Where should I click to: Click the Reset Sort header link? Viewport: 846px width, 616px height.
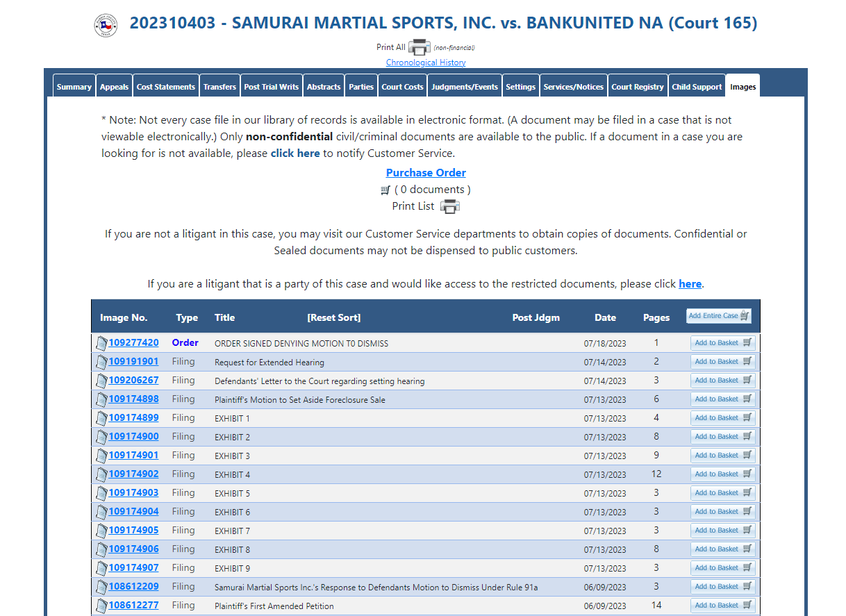pos(334,317)
